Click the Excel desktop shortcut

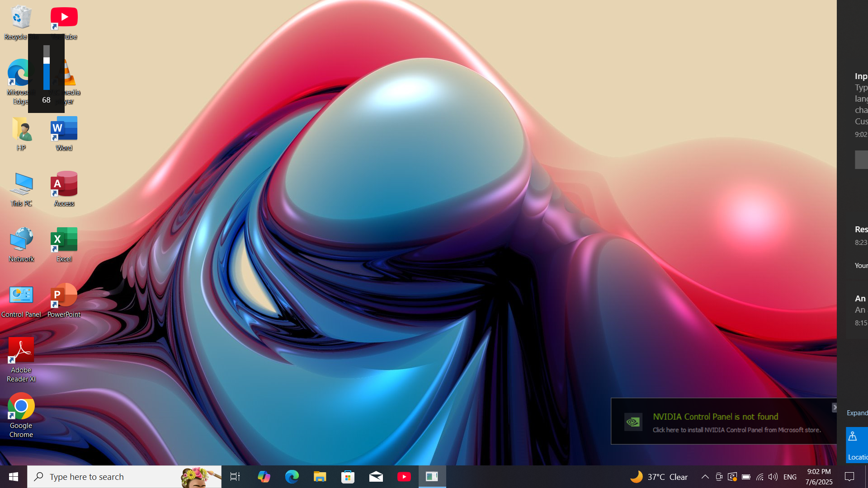click(x=64, y=244)
